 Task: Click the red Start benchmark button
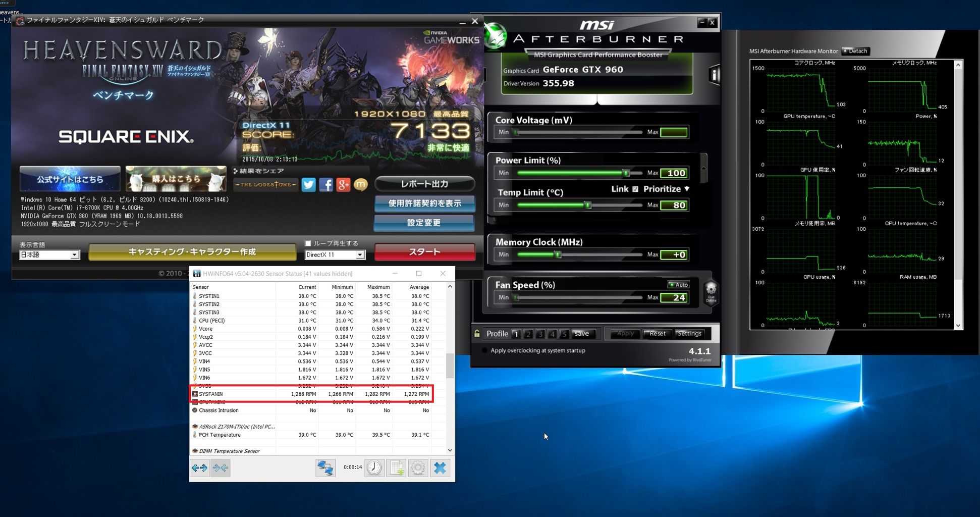(x=424, y=252)
